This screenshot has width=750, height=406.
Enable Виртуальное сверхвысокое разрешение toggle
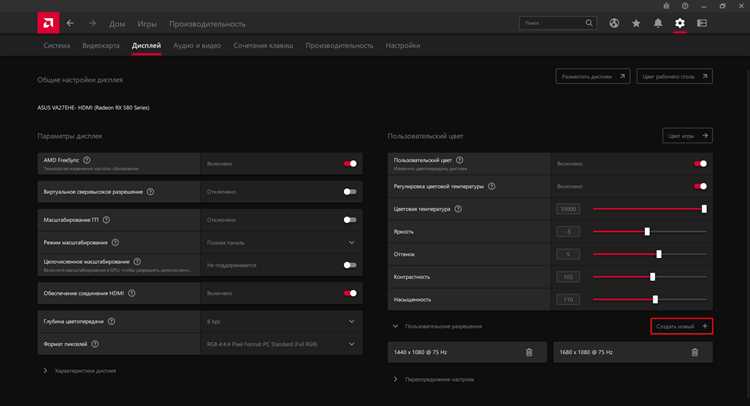(x=350, y=192)
